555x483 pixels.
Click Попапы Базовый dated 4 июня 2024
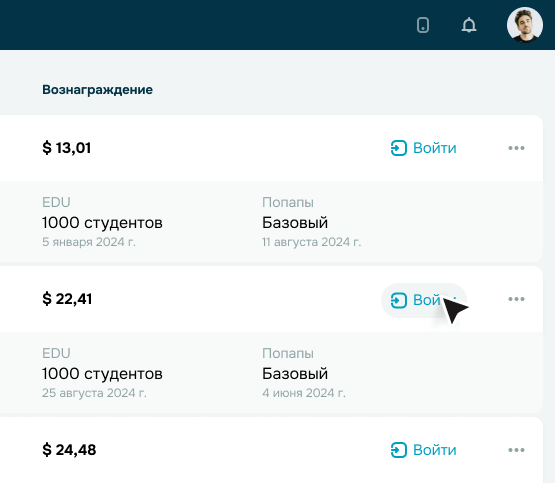(x=304, y=373)
